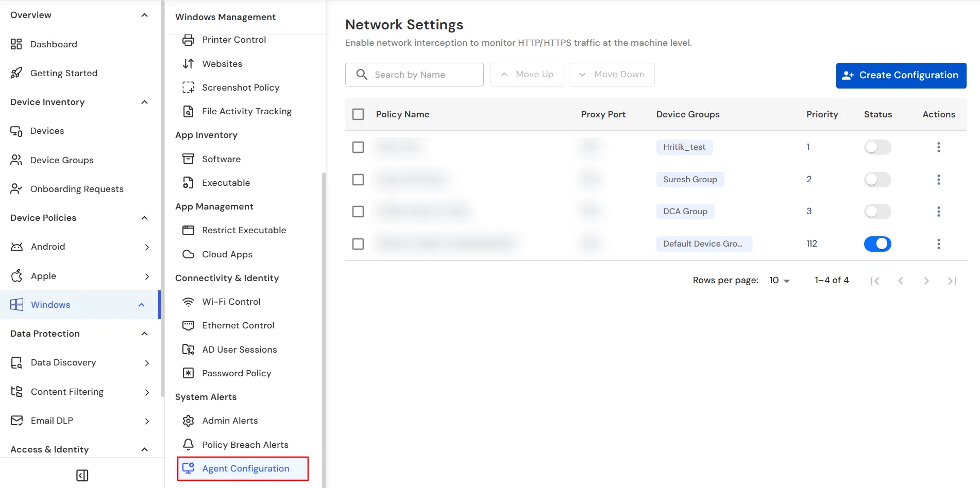Open Ethernet Control settings
This screenshot has width=980, height=488.
238,325
